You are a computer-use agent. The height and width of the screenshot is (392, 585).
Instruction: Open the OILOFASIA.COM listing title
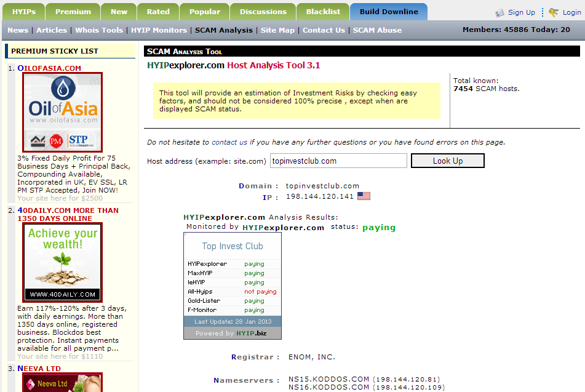[49, 68]
